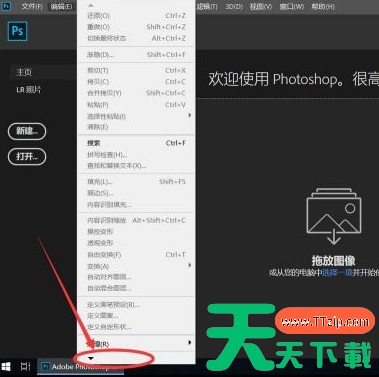
Task: Open the Windows Start menu
Action: pyautogui.click(x=6, y=367)
